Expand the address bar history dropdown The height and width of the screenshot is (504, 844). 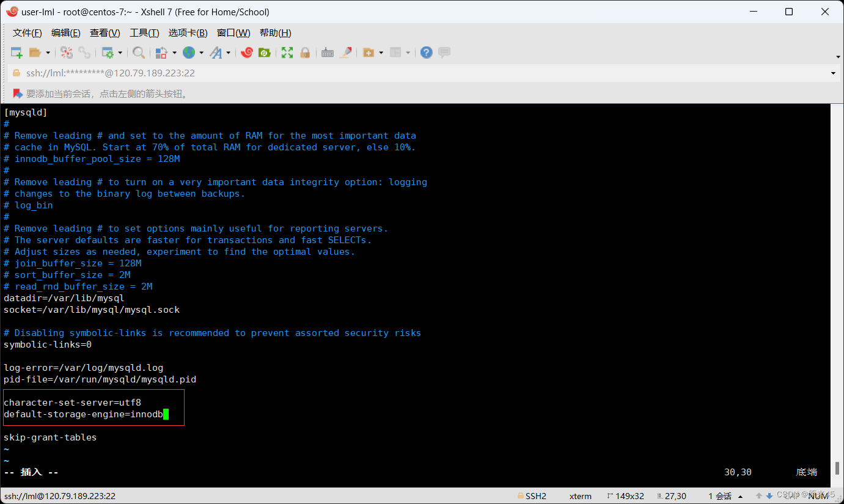[833, 73]
